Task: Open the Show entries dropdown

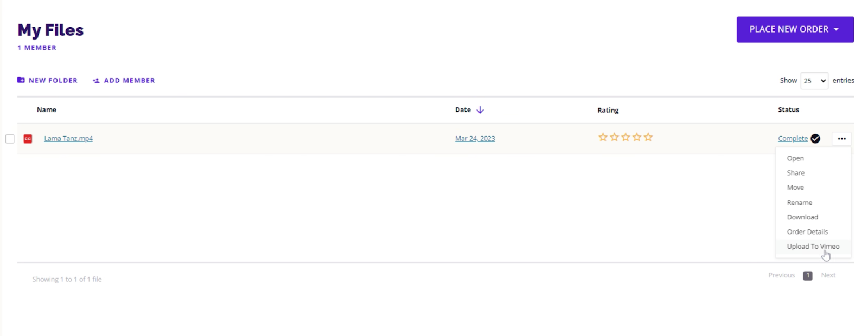Action: 814,80
